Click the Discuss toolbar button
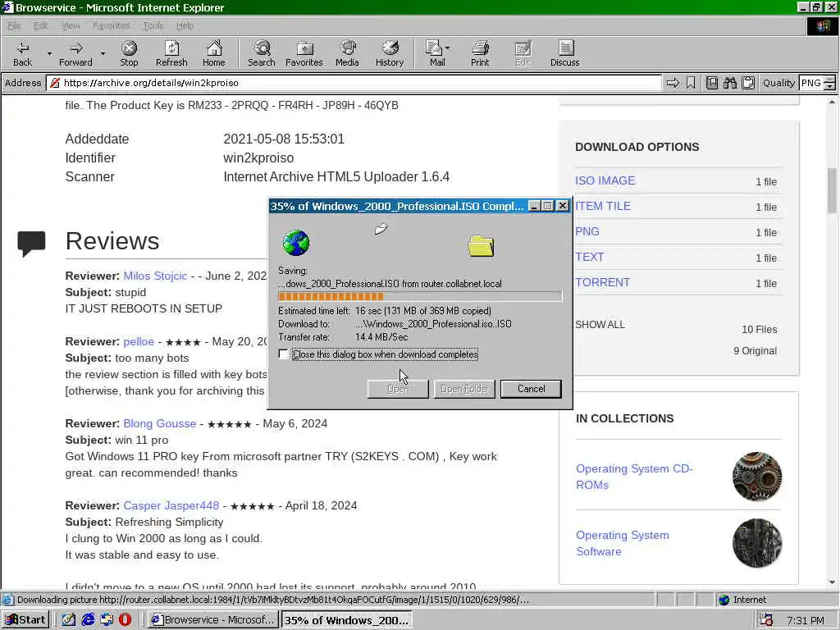This screenshot has width=840, height=630. tap(564, 53)
